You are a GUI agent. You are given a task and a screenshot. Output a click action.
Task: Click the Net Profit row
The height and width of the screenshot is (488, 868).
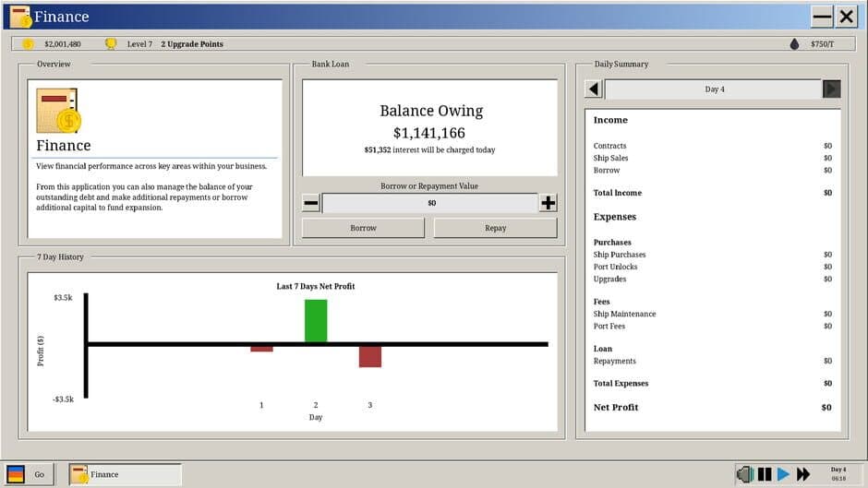(713, 407)
